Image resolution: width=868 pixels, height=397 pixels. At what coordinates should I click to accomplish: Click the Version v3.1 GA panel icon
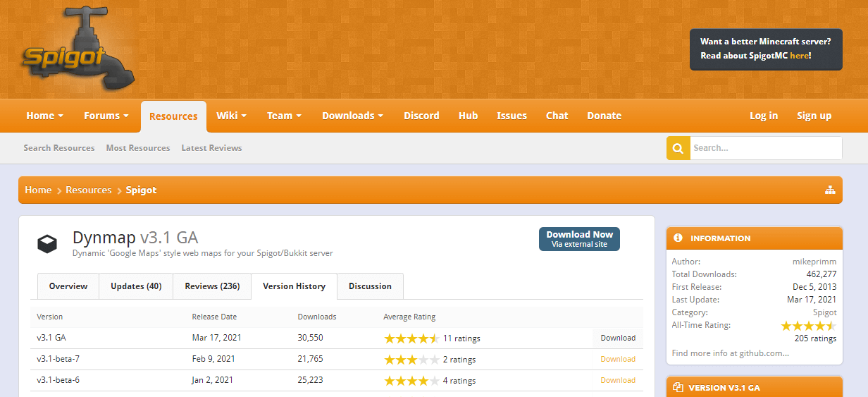pos(678,388)
